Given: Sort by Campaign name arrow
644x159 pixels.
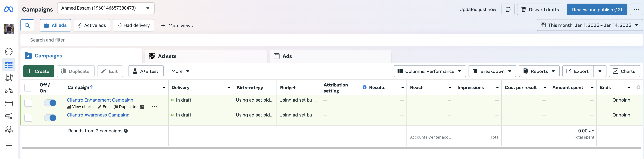Looking at the screenshot, I should click(92, 87).
